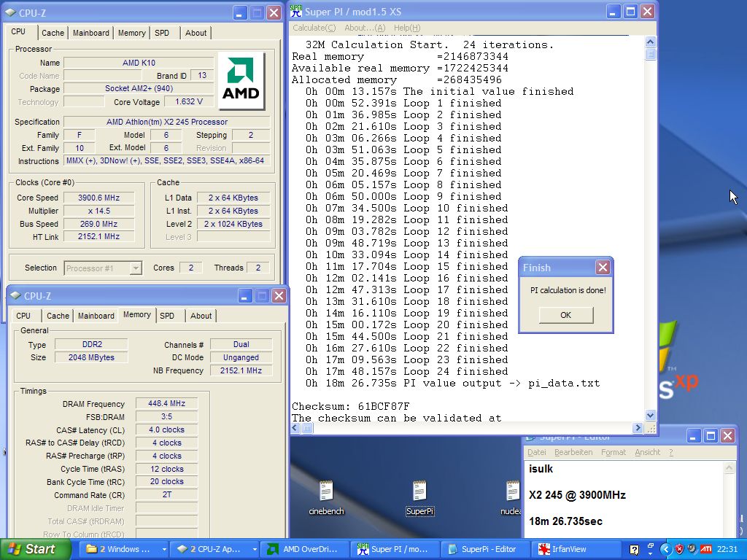Viewport: 747px width, 560px height.
Task: Click the Core Voltage 1.632 V field
Action: pyautogui.click(x=189, y=101)
